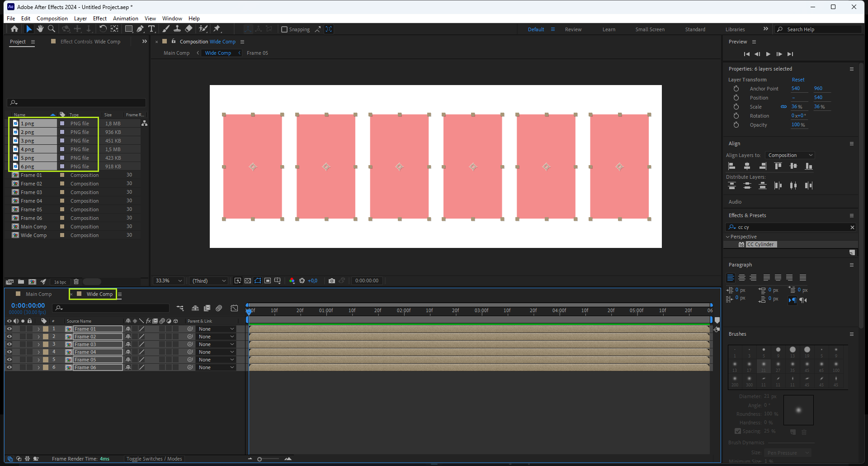Viewport: 868px width, 466px height.
Task: Enable the Snapping checkbox
Action: coord(284,29)
